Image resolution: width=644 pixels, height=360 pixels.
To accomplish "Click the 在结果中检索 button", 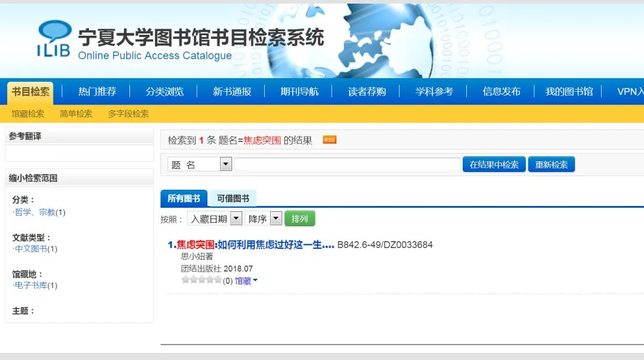I will pyautogui.click(x=494, y=165).
